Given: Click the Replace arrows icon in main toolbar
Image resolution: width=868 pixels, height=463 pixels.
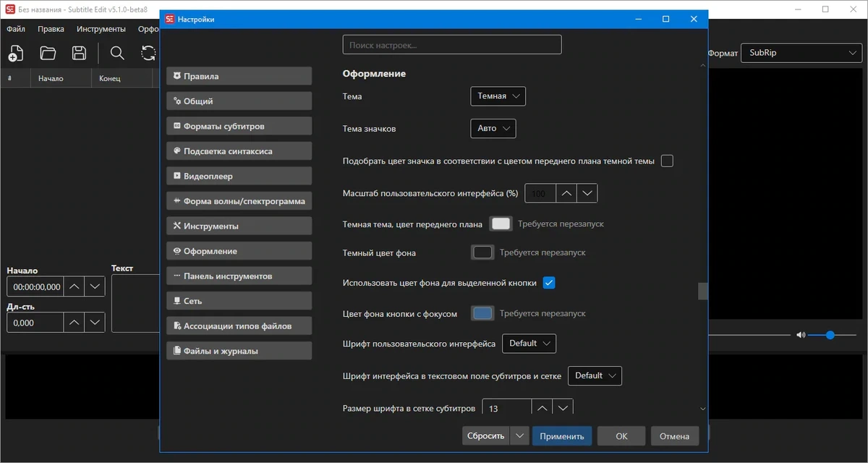Looking at the screenshot, I should click(148, 53).
